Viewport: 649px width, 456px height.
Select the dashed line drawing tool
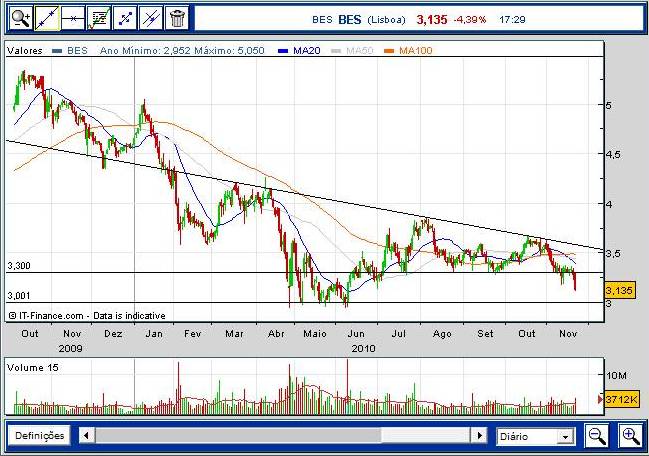coord(125,18)
